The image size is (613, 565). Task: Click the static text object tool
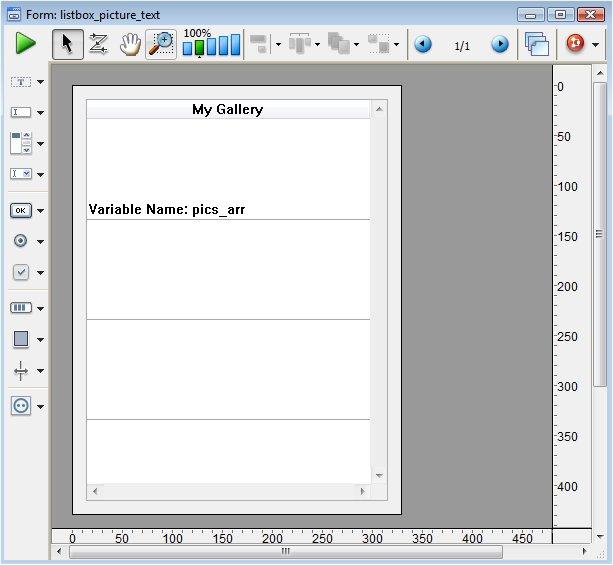tap(21, 82)
